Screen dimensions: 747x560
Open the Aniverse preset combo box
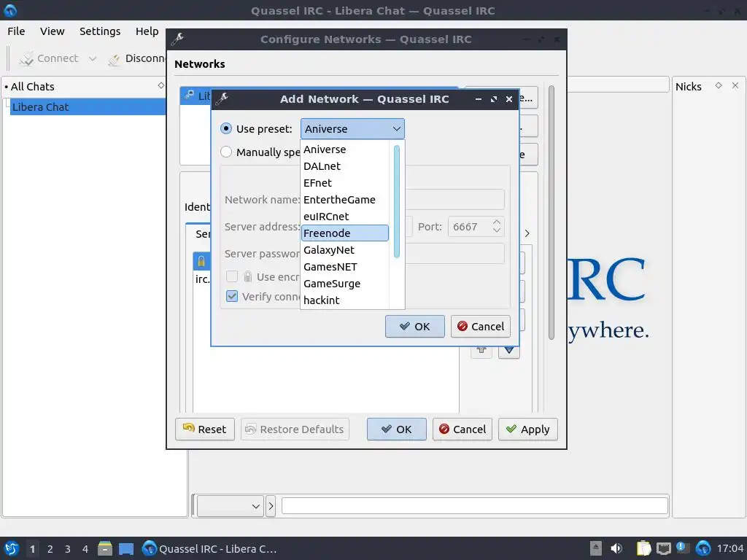coord(352,129)
